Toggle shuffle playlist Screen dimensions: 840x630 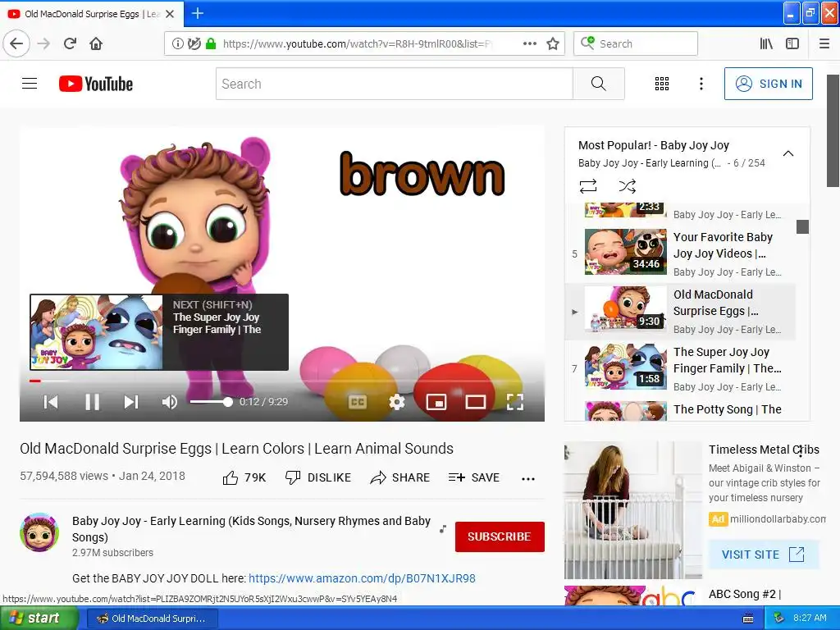[628, 186]
